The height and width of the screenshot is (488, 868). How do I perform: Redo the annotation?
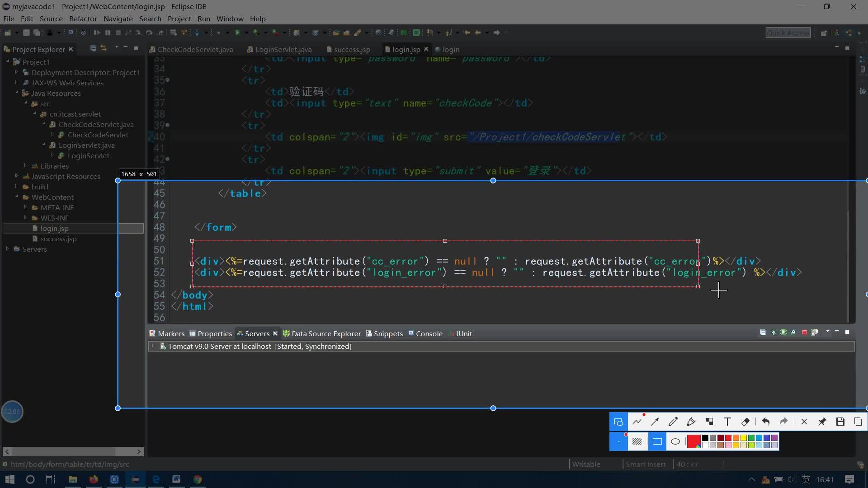point(784,422)
